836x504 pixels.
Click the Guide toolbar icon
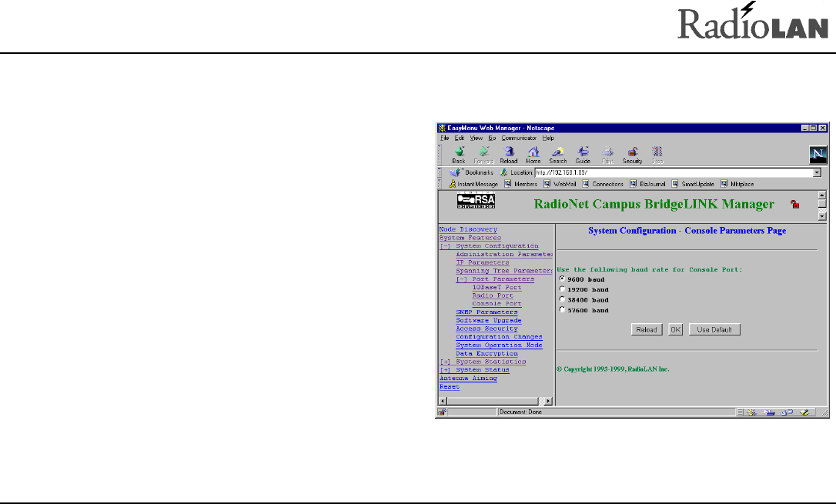coord(583,152)
